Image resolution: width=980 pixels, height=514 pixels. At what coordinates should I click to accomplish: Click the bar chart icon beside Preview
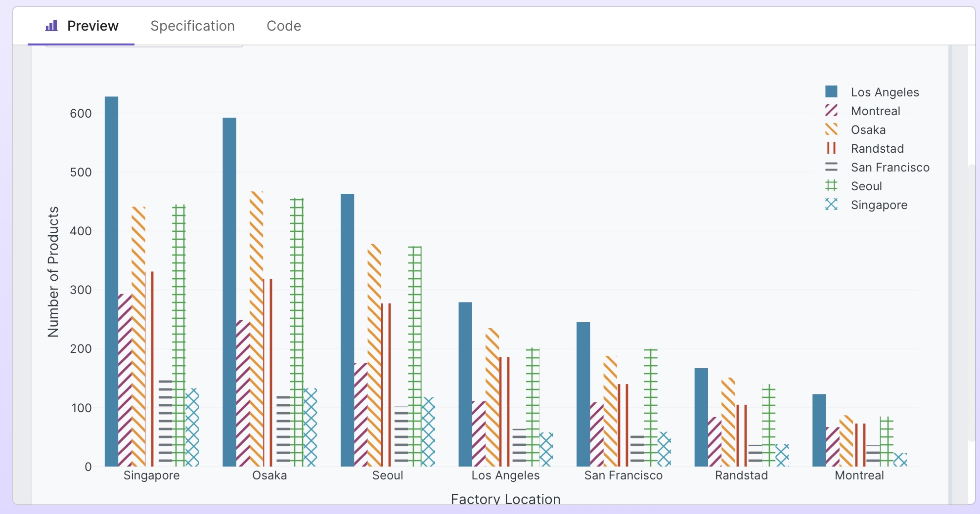pyautogui.click(x=51, y=26)
